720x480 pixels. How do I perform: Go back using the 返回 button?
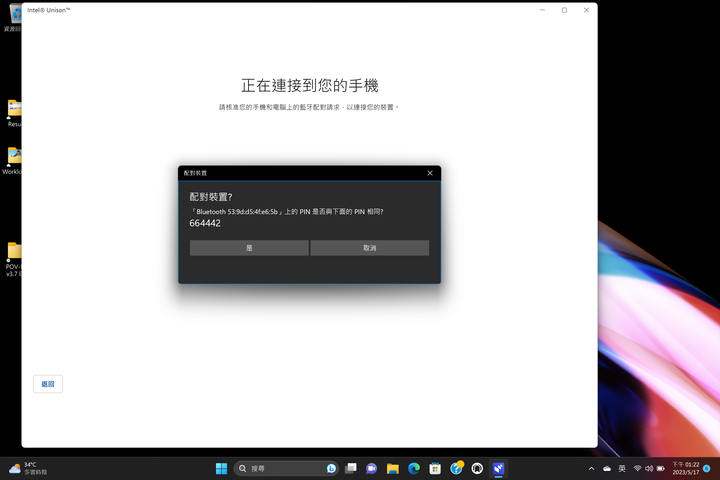(x=48, y=384)
